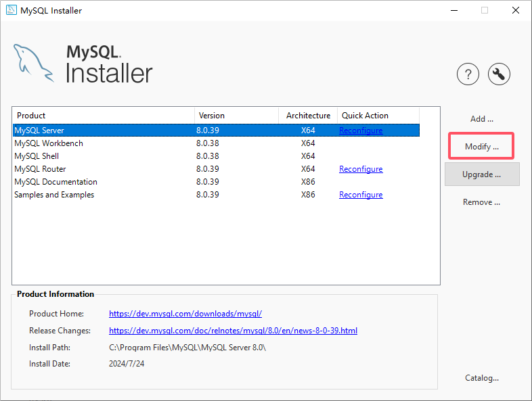Click the Install Date value 2024/7/24
This screenshot has width=532, height=401.
point(127,364)
